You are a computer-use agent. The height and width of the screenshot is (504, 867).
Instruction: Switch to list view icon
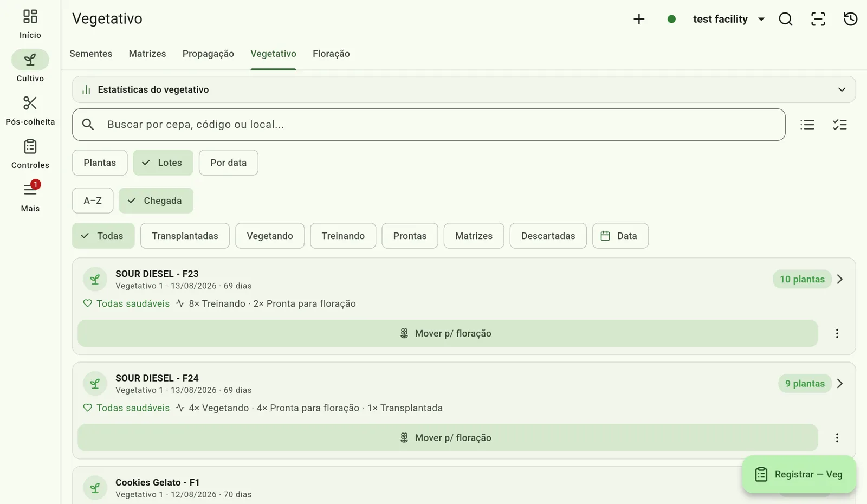807,125
